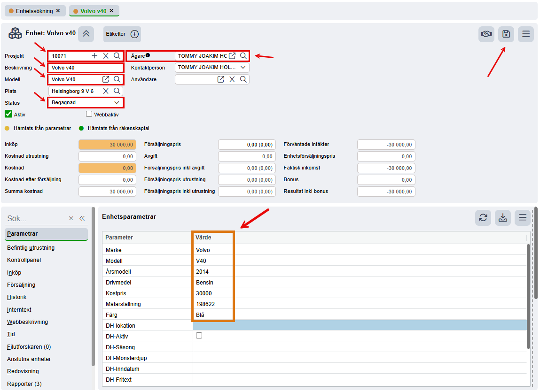Refresh the Enhetsparametrar list
The height and width of the screenshot is (392, 540).
click(483, 217)
